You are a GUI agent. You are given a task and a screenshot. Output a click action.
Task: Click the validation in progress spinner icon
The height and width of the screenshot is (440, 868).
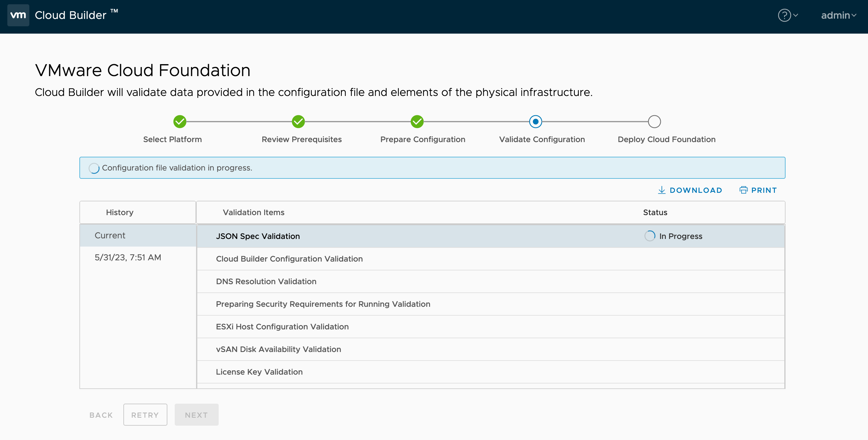94,168
